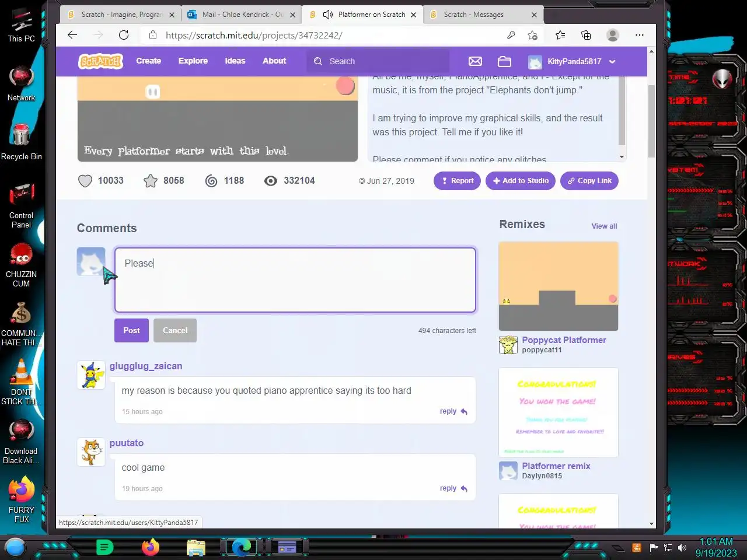Open the About menu item
This screenshot has height=560, width=747.
274,61
